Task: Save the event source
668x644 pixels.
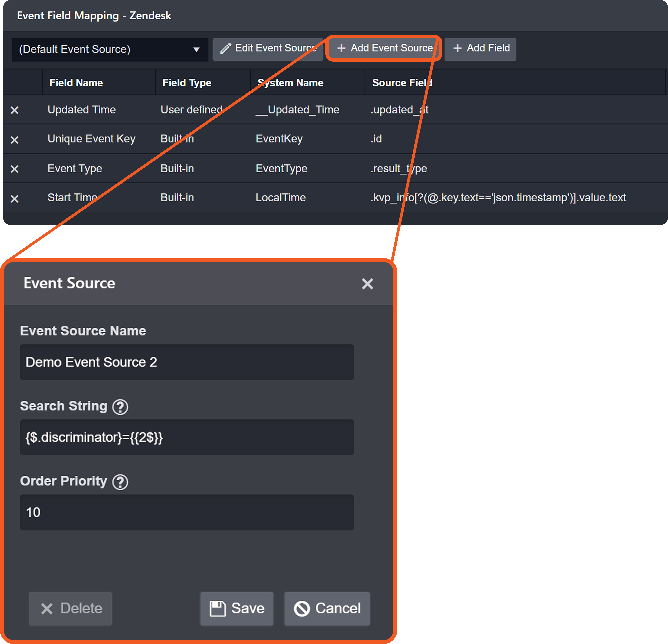Action: pyautogui.click(x=237, y=608)
